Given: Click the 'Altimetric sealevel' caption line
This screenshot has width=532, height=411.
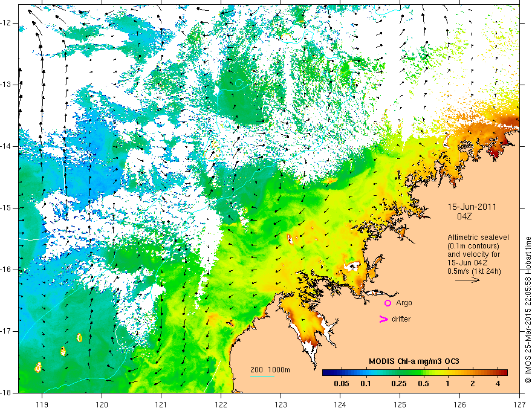Looking at the screenshot, I should pos(478,238).
